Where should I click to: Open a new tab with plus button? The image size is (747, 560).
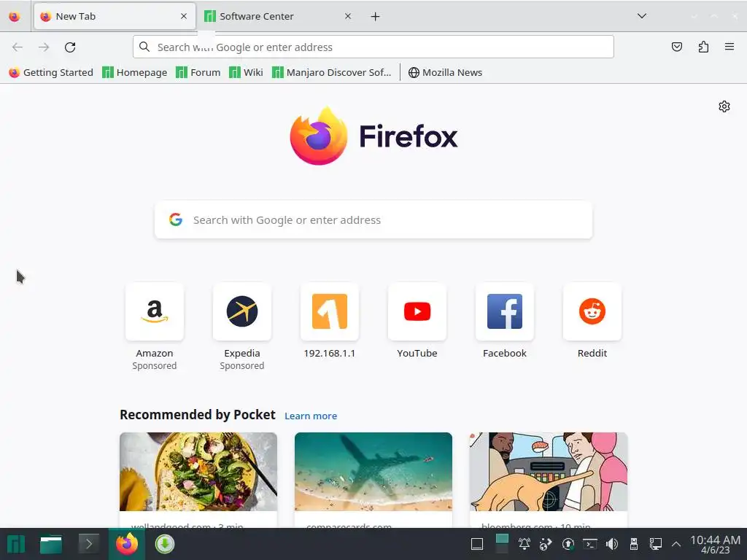coord(376,17)
